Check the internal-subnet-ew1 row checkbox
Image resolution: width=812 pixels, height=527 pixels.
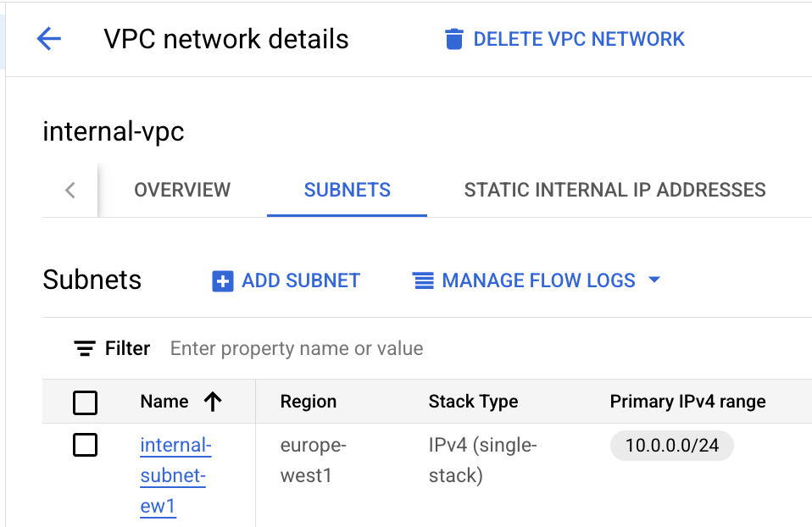(x=85, y=445)
